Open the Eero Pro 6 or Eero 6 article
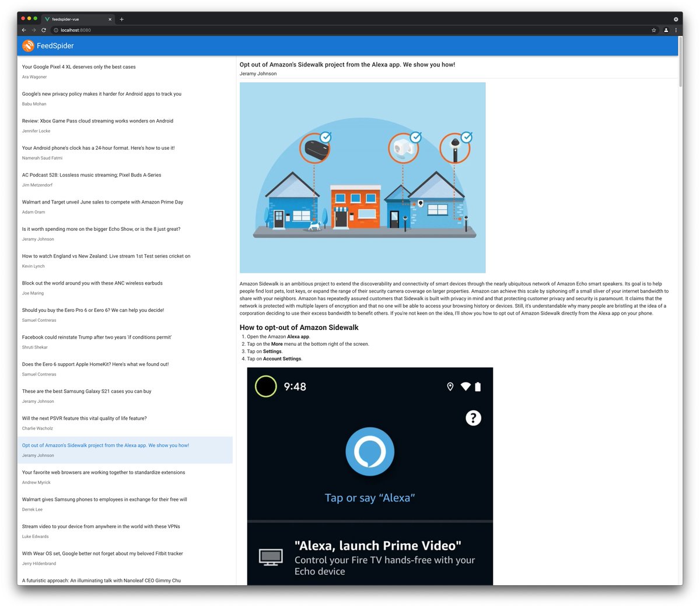 pyautogui.click(x=125, y=315)
